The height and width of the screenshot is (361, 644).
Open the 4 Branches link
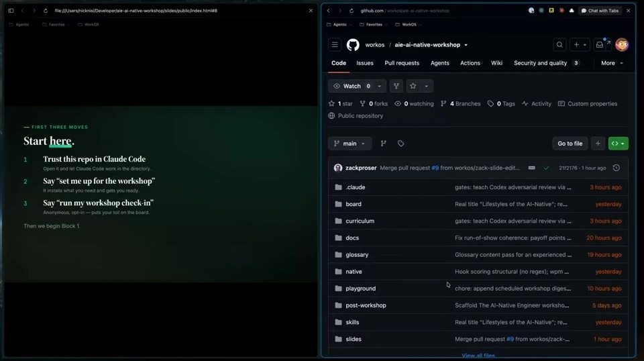coord(460,103)
